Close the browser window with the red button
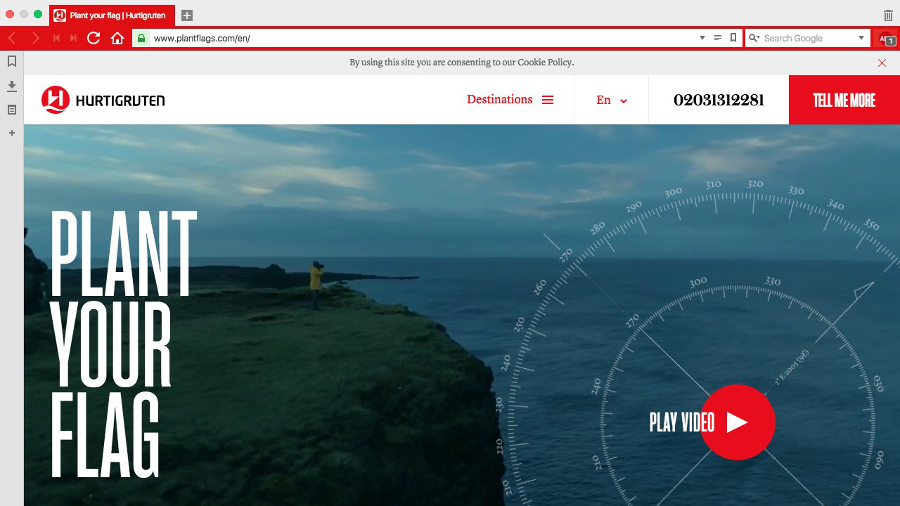The height and width of the screenshot is (506, 900). click(x=10, y=14)
